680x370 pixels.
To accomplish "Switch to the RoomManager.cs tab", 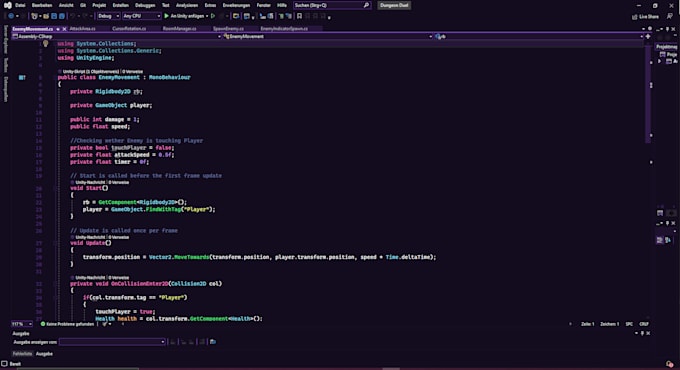I will coord(180,29).
